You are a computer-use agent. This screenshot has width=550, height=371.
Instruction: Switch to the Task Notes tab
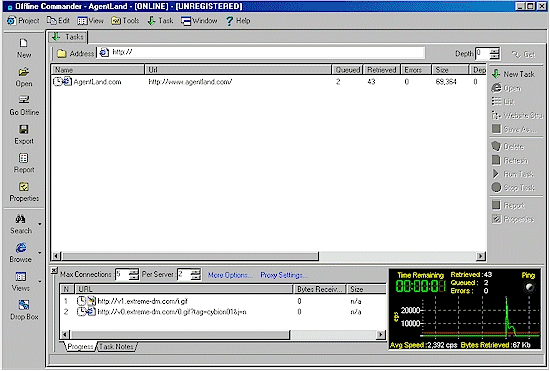click(116, 346)
